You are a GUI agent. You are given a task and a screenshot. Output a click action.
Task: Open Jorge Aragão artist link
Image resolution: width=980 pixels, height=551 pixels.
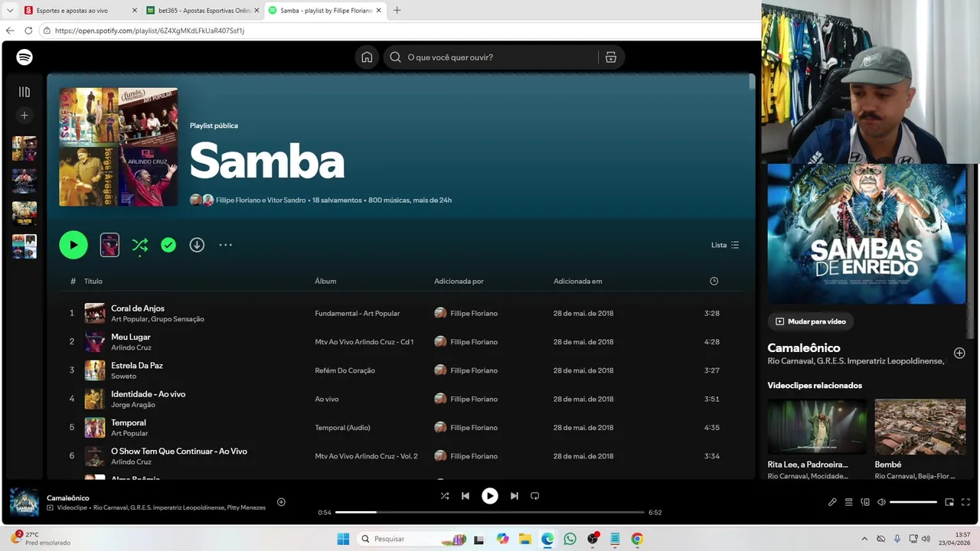point(132,405)
